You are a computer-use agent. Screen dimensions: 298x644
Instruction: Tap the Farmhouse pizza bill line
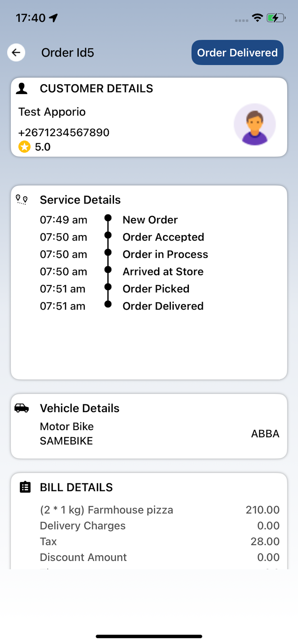point(160,510)
